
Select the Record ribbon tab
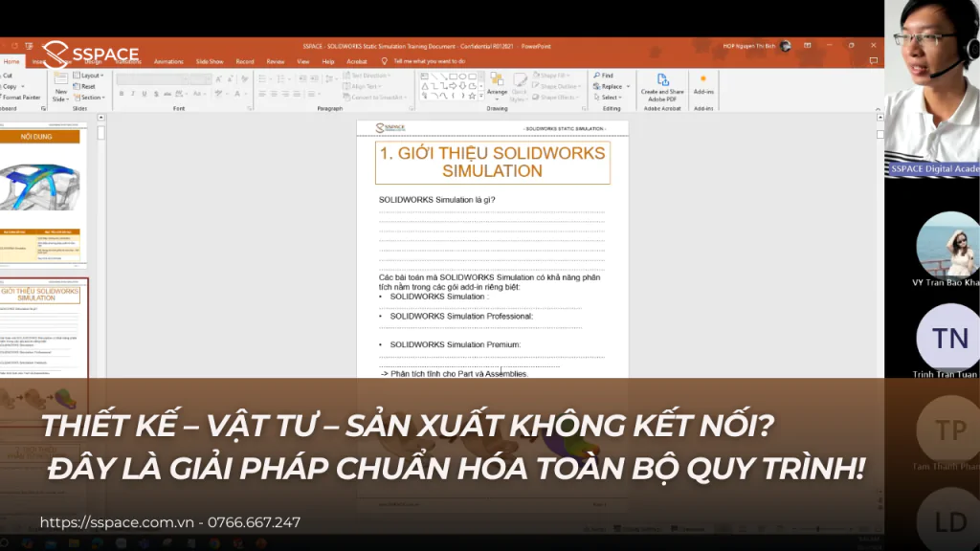click(x=245, y=62)
